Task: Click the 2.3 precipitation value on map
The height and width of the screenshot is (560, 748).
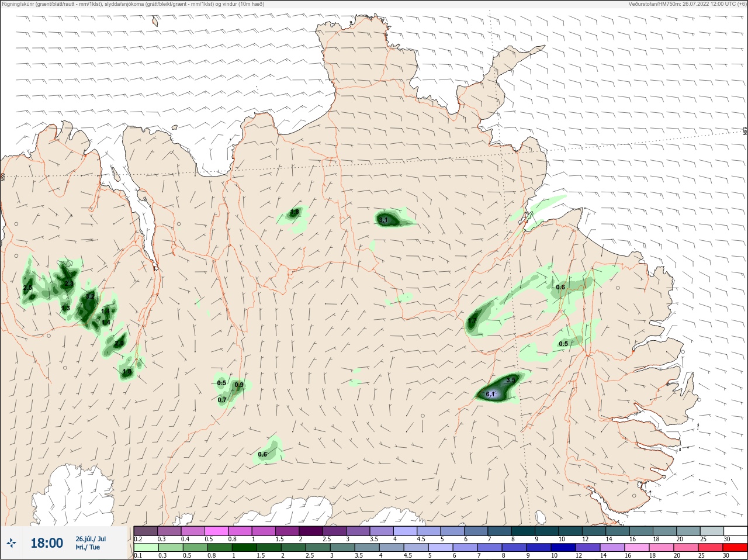Action: point(69,284)
